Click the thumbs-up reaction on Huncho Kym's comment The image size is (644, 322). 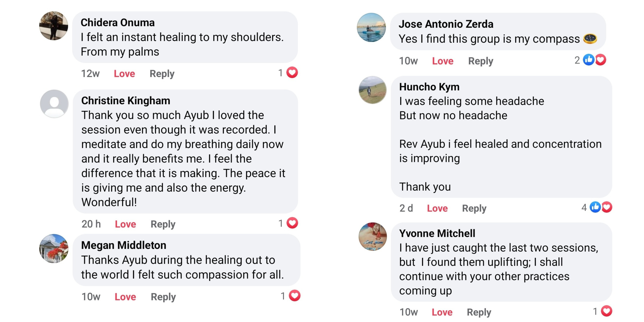click(x=595, y=207)
